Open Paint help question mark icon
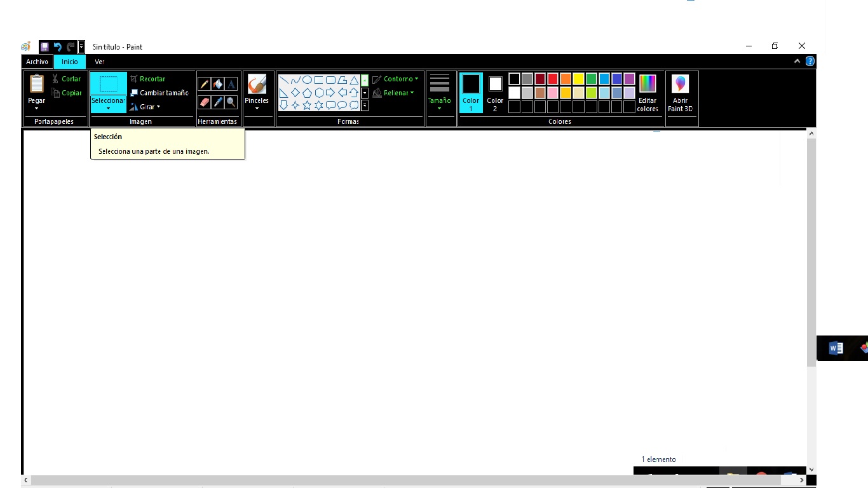868x488 pixels. click(810, 62)
